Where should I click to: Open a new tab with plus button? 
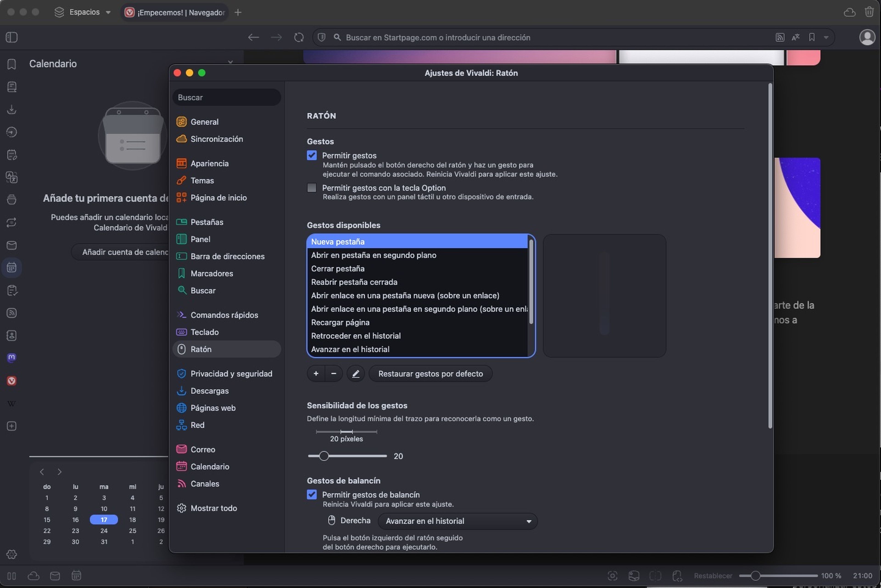coord(238,12)
